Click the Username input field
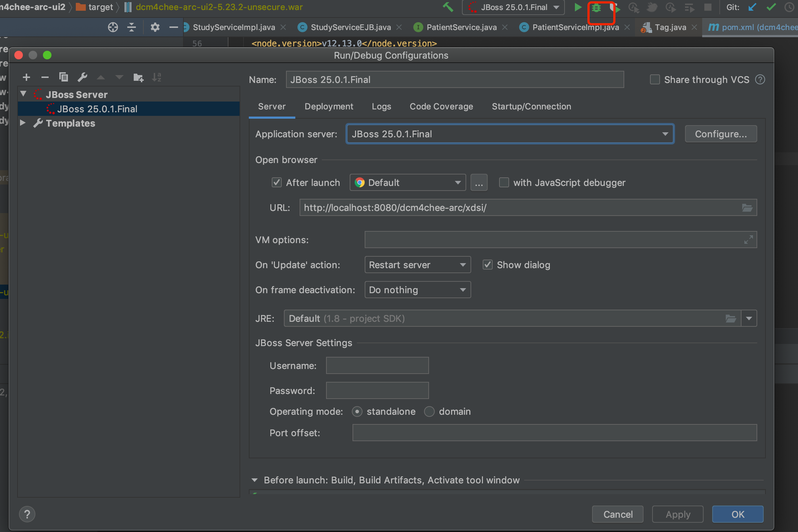The height and width of the screenshot is (532, 798). pyautogui.click(x=377, y=365)
